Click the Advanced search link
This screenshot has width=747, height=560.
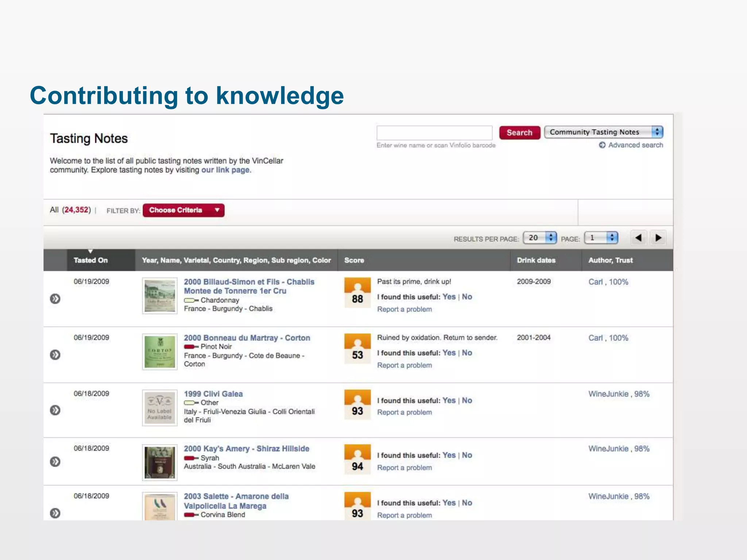coord(635,145)
